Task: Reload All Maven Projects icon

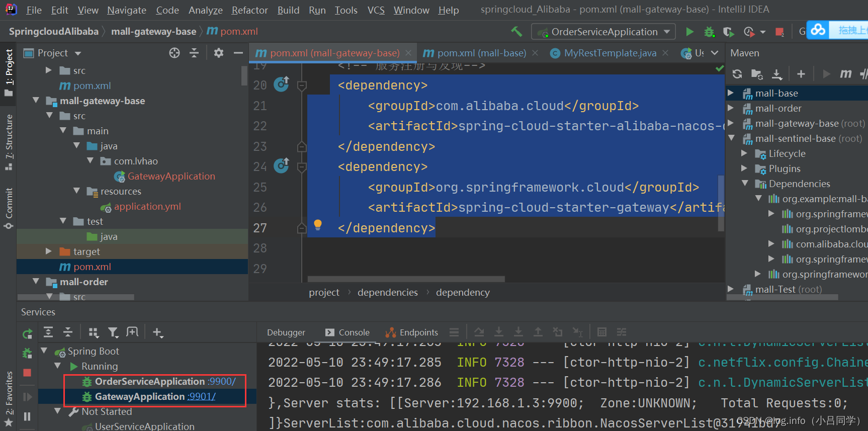Action: coord(737,74)
